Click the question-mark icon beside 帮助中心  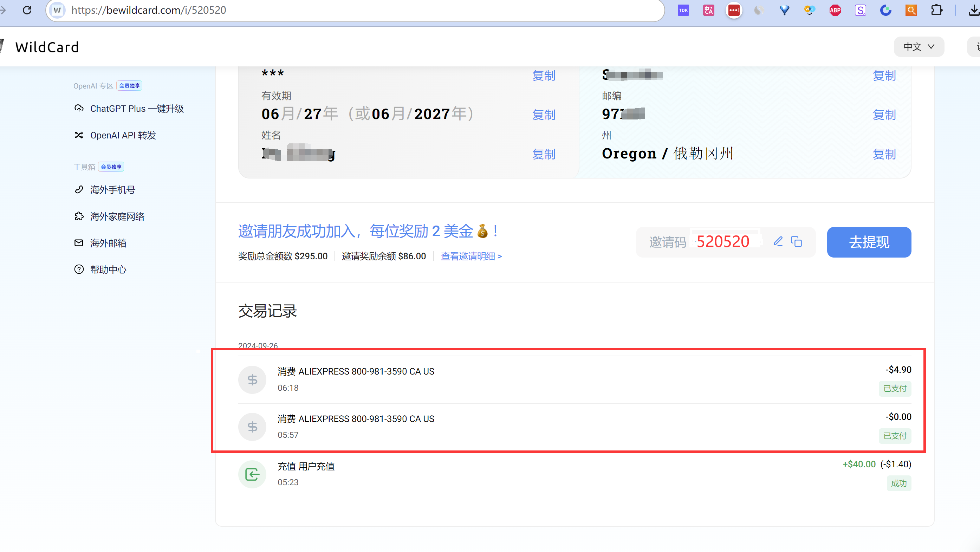tap(79, 269)
